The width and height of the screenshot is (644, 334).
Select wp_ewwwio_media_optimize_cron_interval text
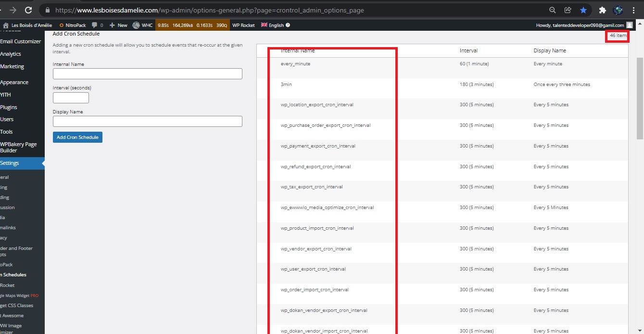(x=328, y=208)
